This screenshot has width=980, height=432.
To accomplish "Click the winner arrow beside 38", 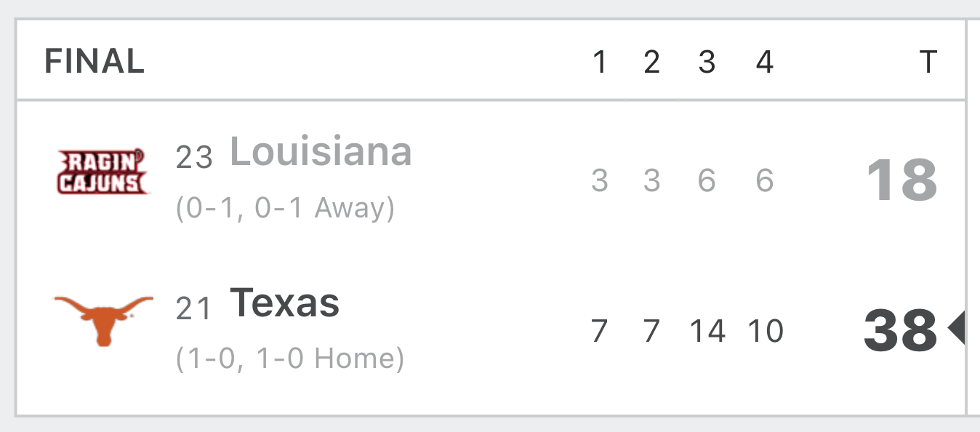I will [x=956, y=329].
